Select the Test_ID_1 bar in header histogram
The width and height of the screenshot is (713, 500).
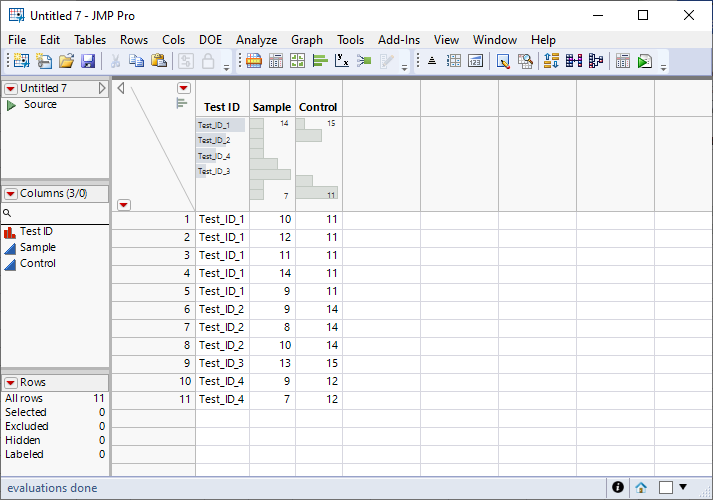coord(221,125)
